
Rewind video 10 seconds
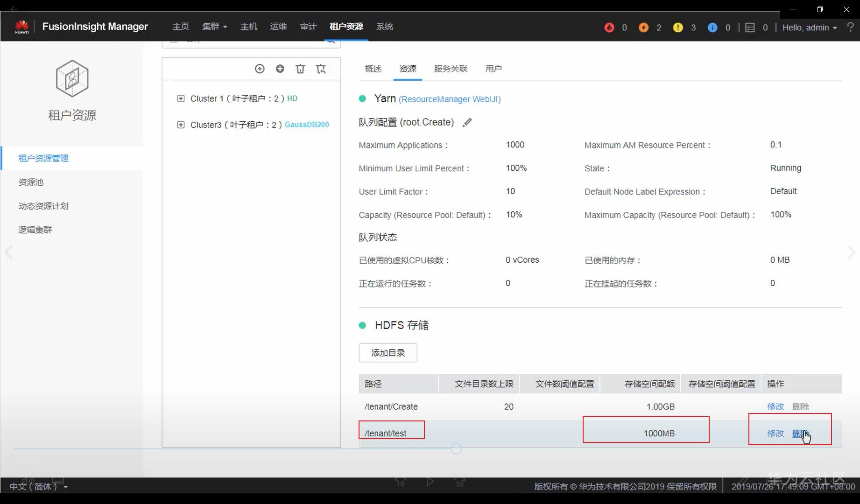401,482
